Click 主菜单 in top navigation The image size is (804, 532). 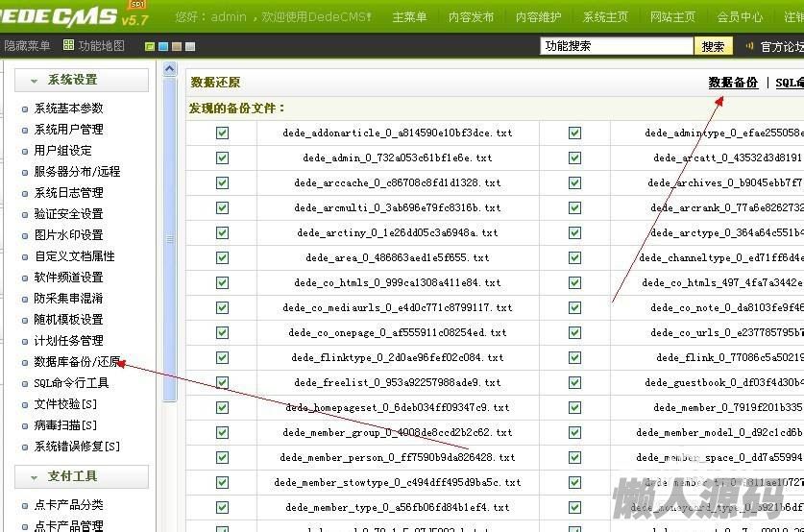coord(409,17)
